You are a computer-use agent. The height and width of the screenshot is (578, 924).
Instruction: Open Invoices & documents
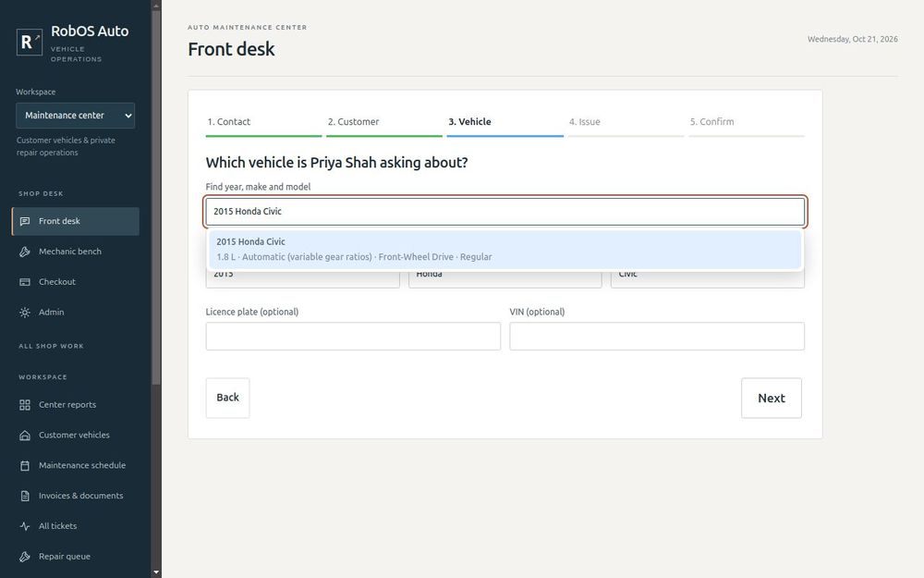[76, 496]
